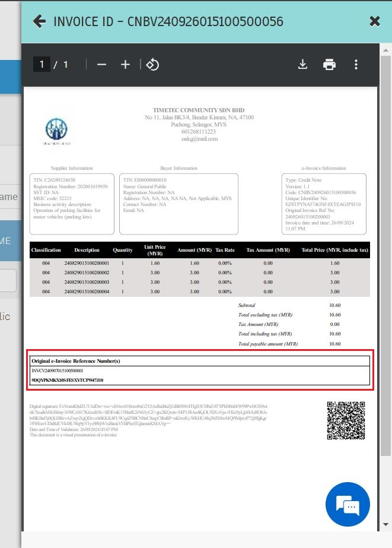Open the PDF viewer more options menu
The width and height of the screenshot is (392, 548).
coord(356,65)
